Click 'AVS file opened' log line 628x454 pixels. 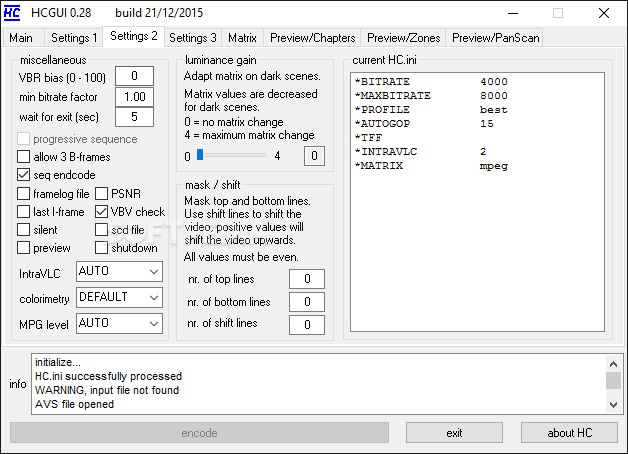pos(74,404)
